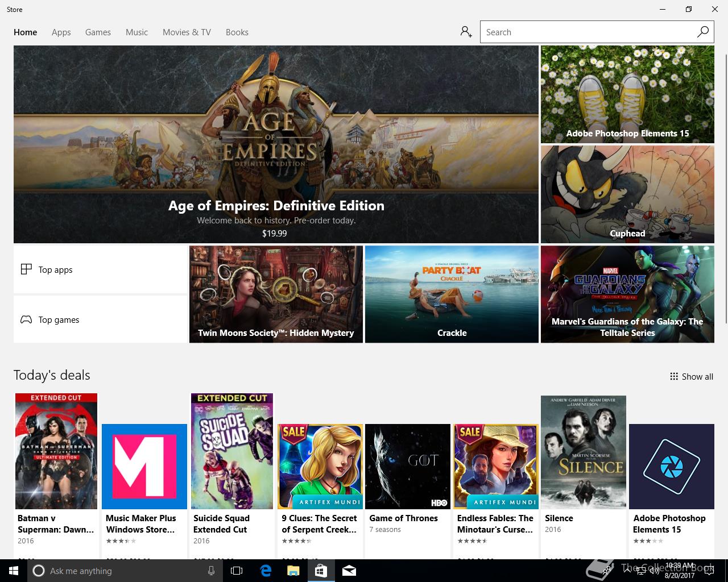The width and height of the screenshot is (728, 582).
Task: Click the Music Maker Plus Windows Store title
Action: pos(141,524)
